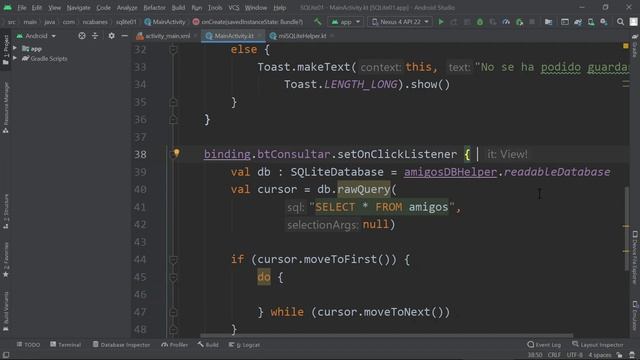
Task: Toggle the Structure tool window side tab
Action: click(6, 211)
